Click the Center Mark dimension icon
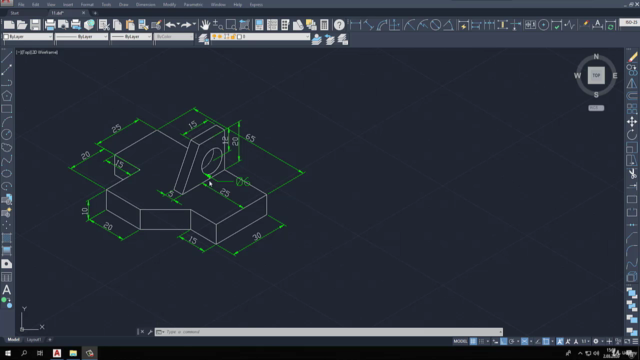The height and width of the screenshot is (360, 640). (x=543, y=25)
